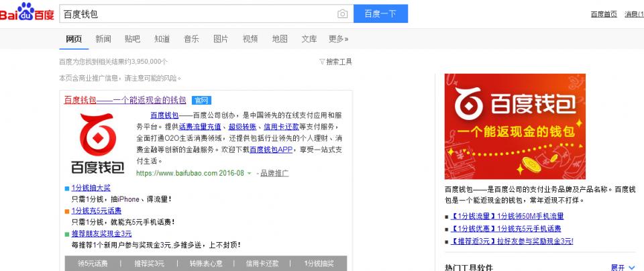Open 【推荐返3元】拉好友参与奖励现金3元 link
Viewport: 644px width, 271px height.
point(512,241)
